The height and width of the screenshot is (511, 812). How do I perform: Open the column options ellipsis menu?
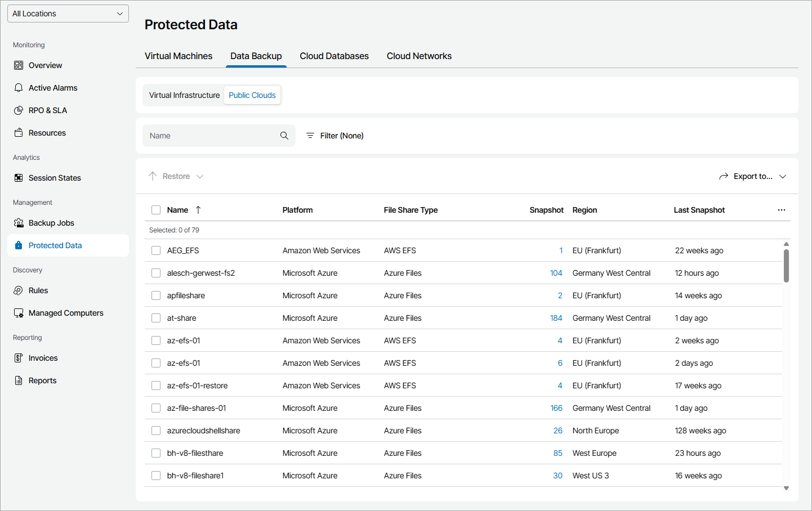(x=781, y=210)
